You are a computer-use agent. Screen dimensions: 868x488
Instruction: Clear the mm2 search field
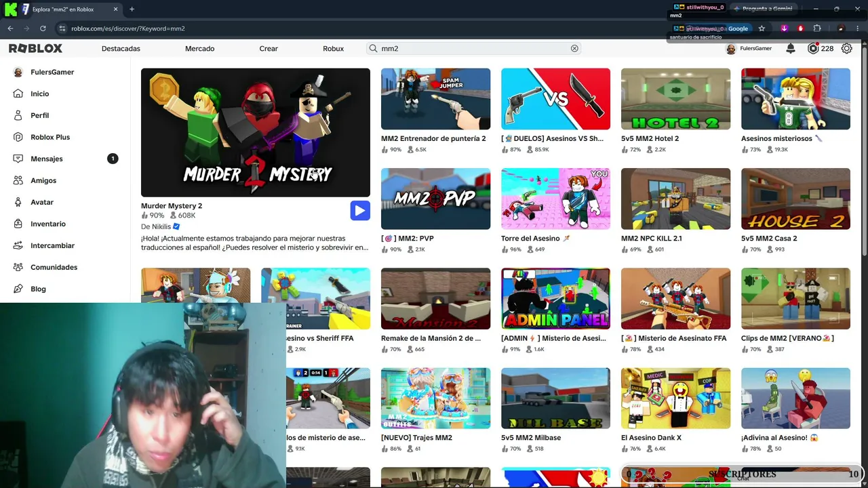click(x=574, y=49)
